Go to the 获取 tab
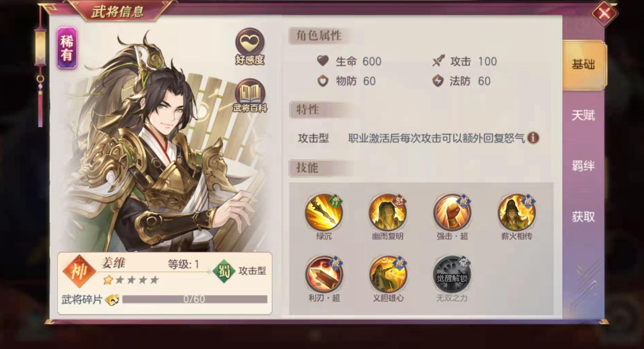 point(583,217)
